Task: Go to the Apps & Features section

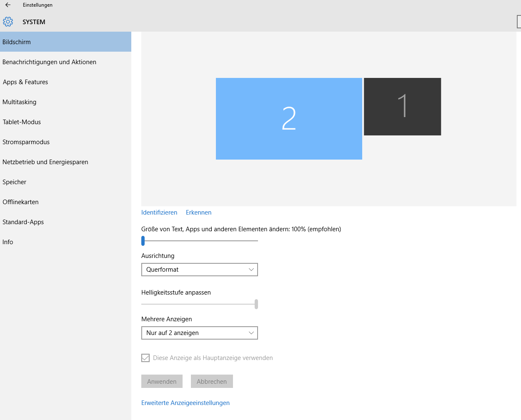Action: tap(65, 82)
